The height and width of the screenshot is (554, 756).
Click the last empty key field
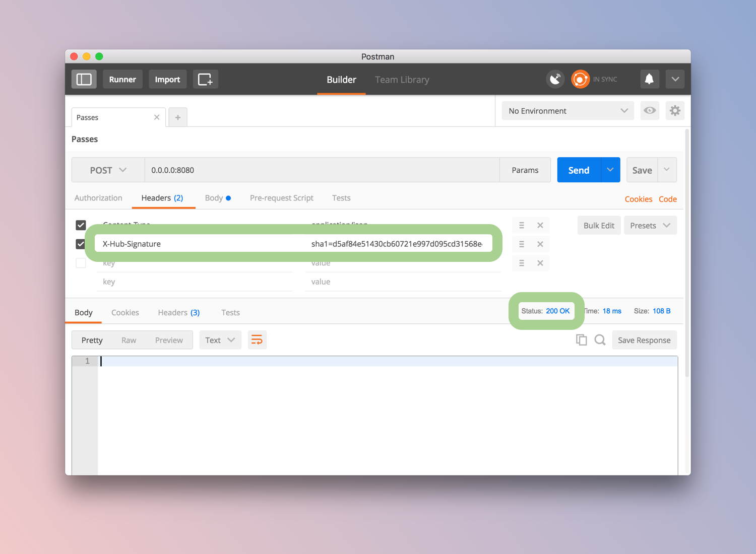click(x=195, y=282)
